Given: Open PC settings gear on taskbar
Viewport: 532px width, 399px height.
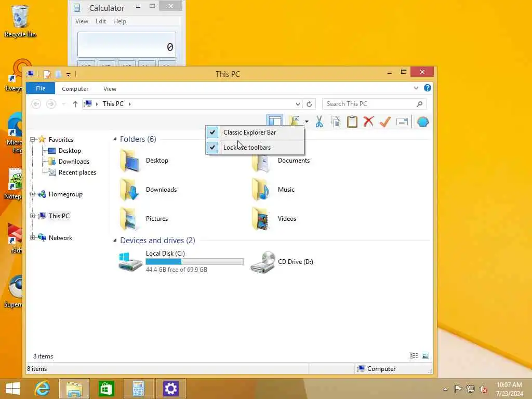Looking at the screenshot, I should [x=170, y=389].
